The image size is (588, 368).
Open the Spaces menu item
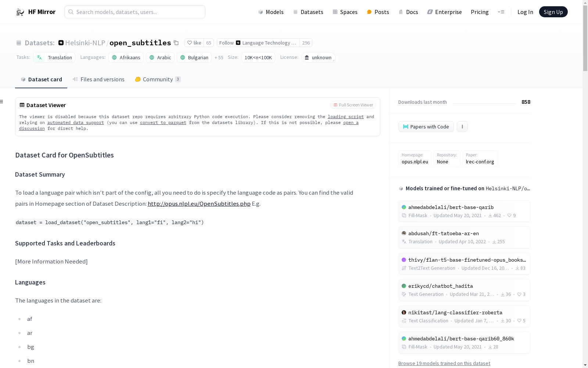pyautogui.click(x=345, y=12)
